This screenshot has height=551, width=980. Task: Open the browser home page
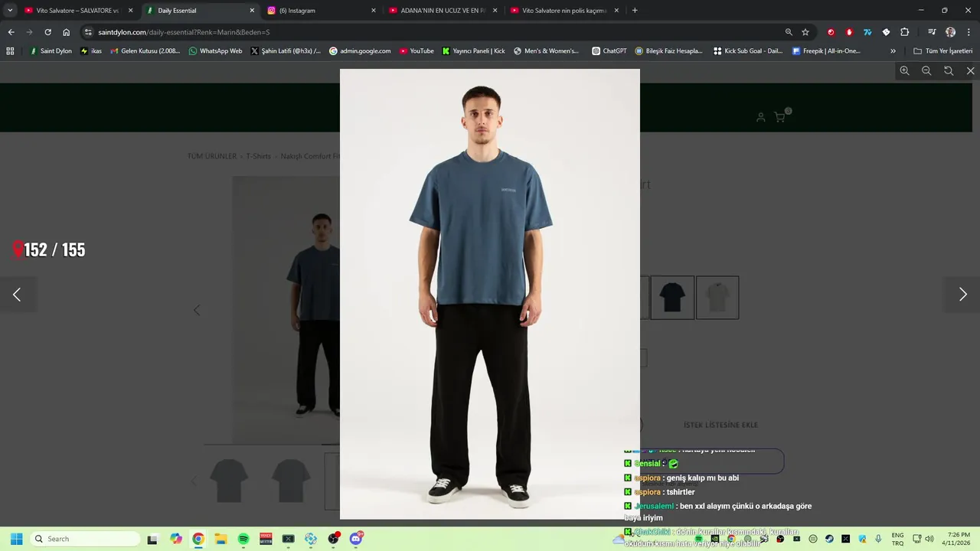coord(66,32)
